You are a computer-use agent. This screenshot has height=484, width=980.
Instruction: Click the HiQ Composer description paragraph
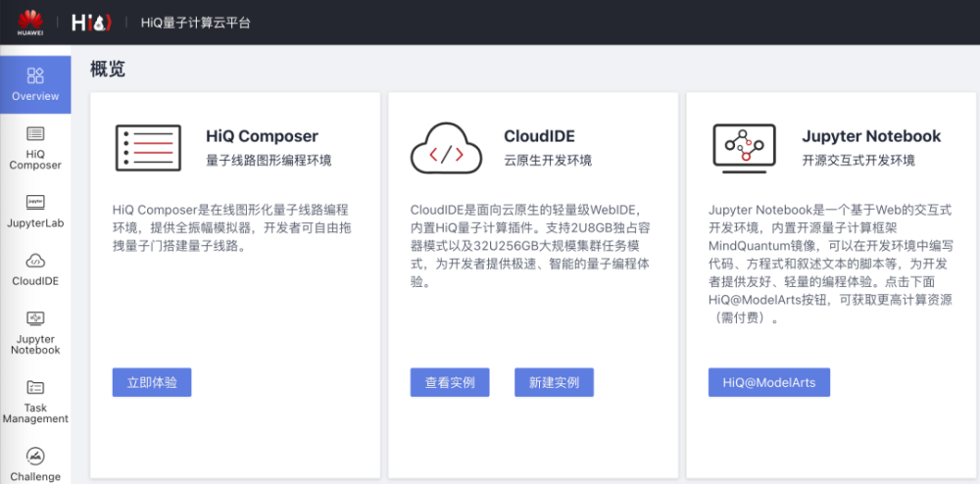point(230,227)
